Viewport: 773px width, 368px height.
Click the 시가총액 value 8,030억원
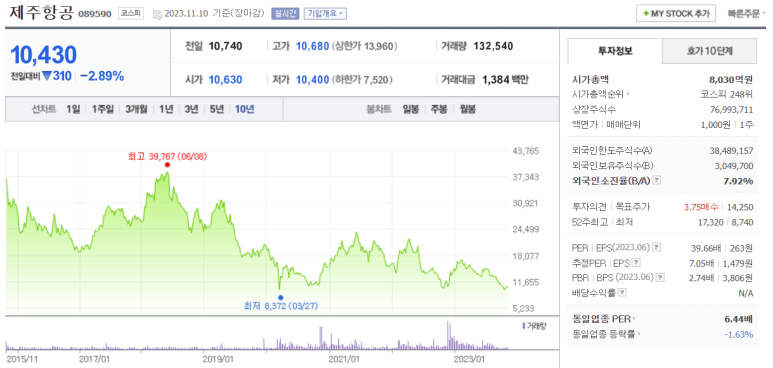click(x=730, y=79)
